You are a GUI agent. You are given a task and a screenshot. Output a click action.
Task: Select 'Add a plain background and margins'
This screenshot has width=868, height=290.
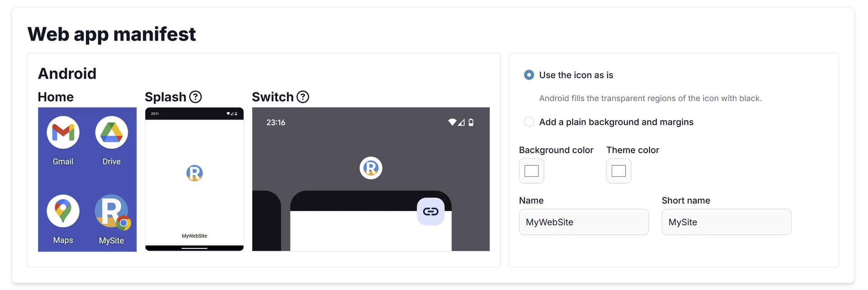point(529,122)
